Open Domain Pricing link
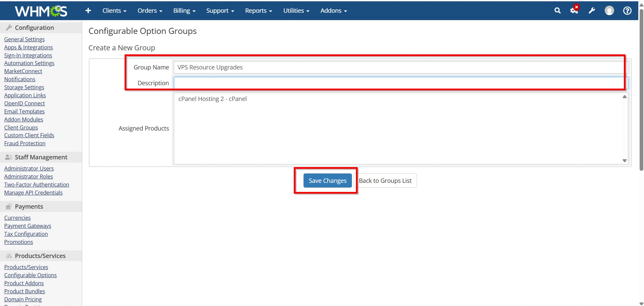Image resolution: width=644 pixels, height=306 pixels. [x=23, y=299]
